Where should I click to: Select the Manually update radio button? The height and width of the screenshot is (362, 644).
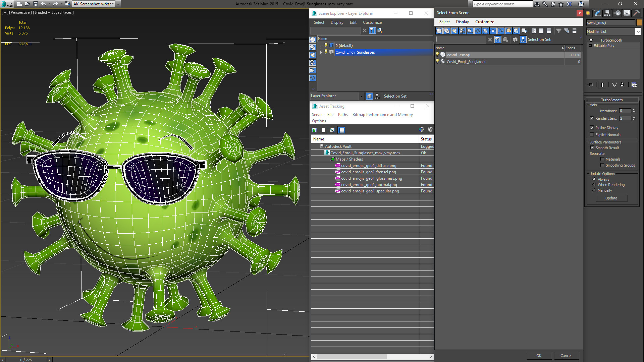click(594, 190)
